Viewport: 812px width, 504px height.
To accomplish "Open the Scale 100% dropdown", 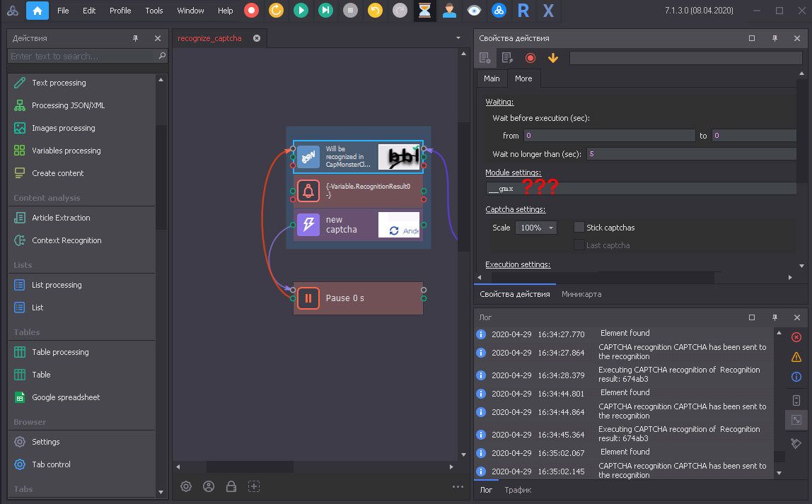I will (536, 228).
